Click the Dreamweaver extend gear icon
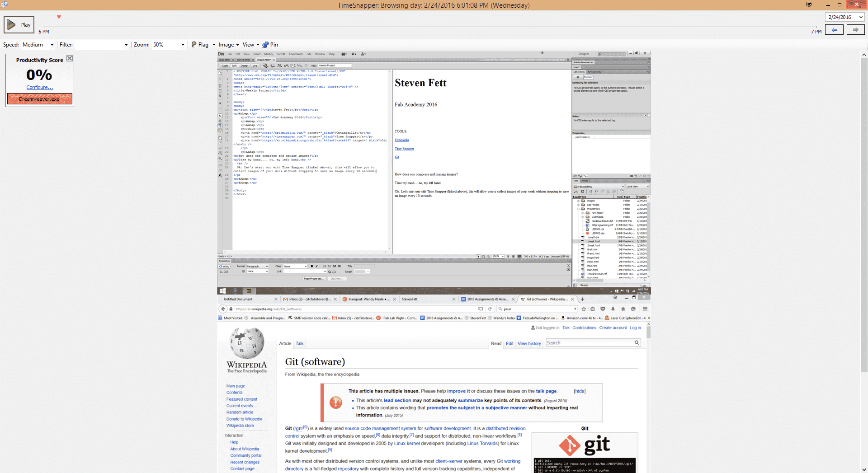Screen dimensions: 868x473 354,54
